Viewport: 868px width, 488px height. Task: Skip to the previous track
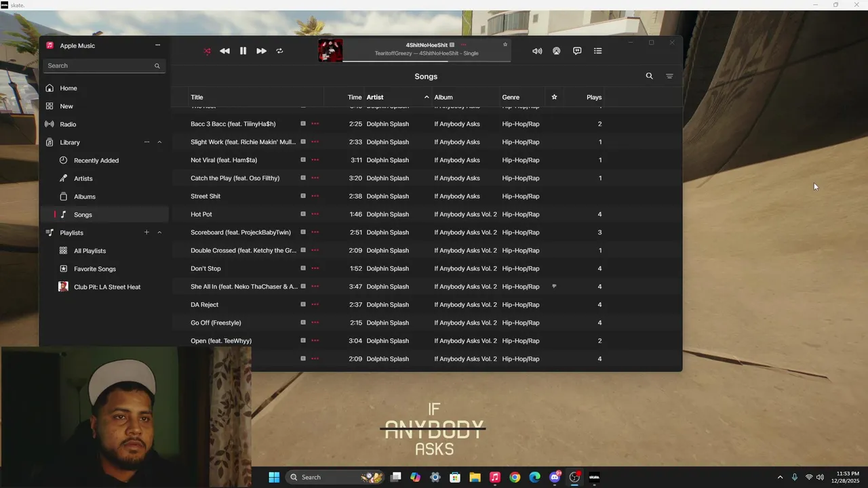tap(224, 51)
